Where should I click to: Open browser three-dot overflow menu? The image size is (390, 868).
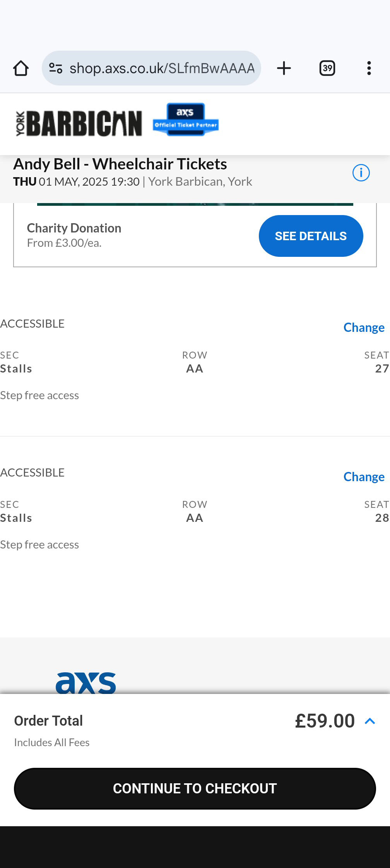(x=369, y=68)
